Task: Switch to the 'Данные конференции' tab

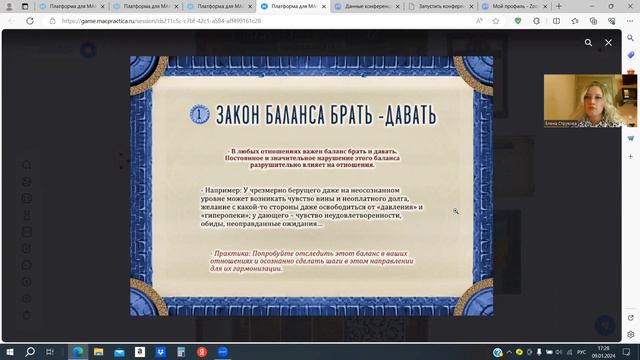Action: coord(367,7)
